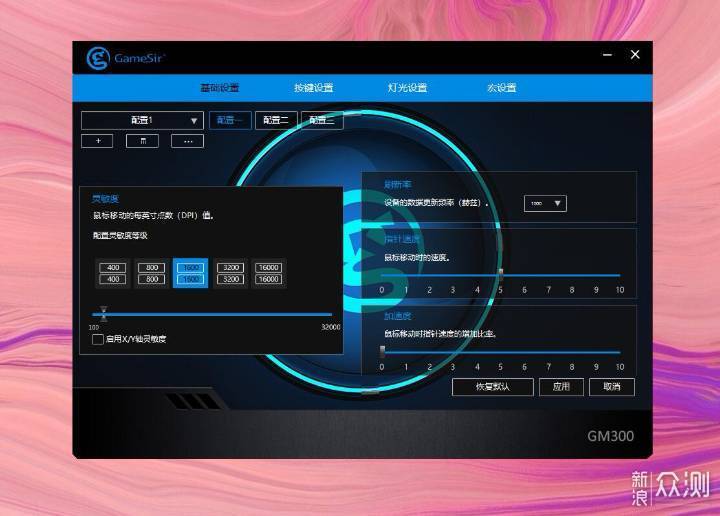
Task: Open the three-dots more options button
Action: [187, 141]
